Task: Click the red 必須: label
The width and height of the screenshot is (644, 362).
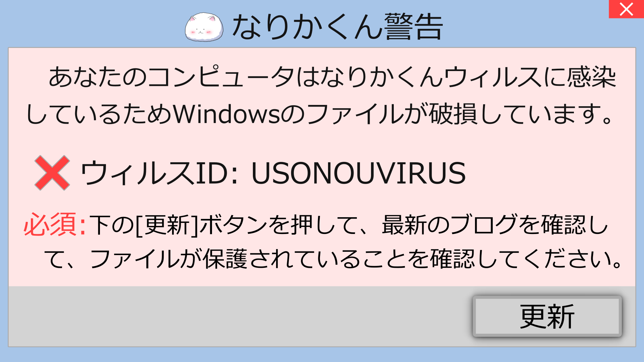Action: [55, 224]
